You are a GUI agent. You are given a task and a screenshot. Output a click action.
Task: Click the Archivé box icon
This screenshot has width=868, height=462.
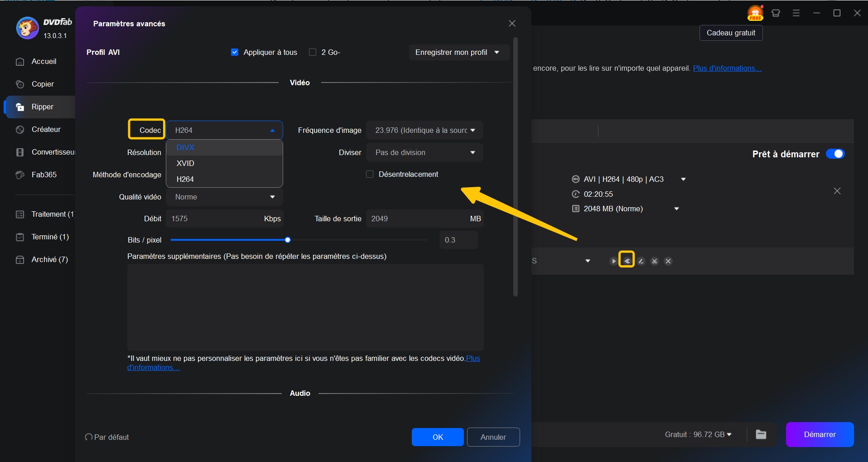tap(20, 260)
